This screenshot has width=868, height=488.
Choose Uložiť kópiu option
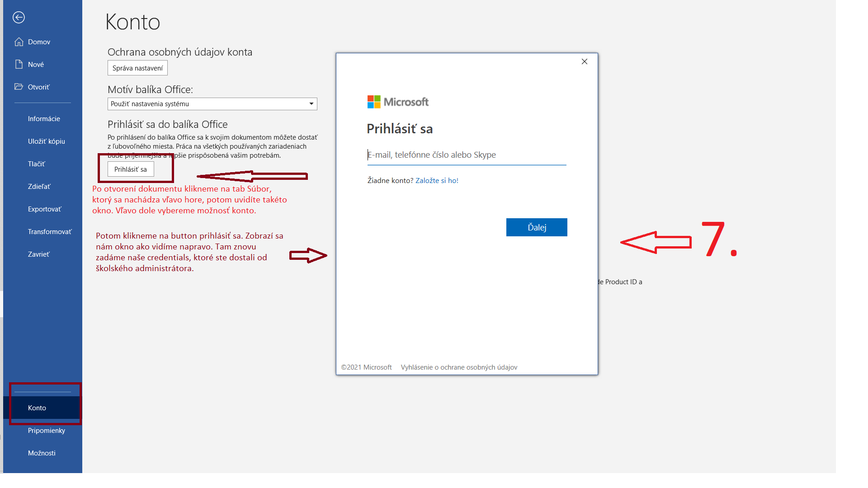coord(42,141)
